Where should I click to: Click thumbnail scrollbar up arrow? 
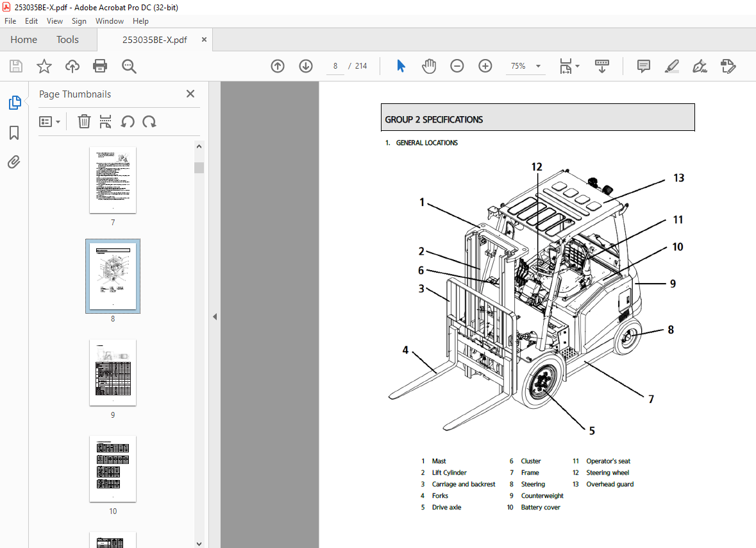tap(199, 146)
